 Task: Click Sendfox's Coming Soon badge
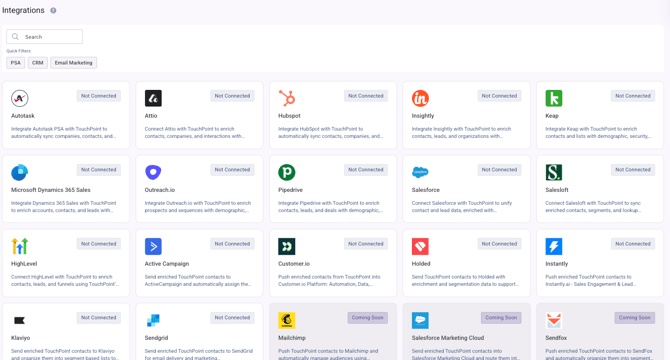[x=635, y=318]
